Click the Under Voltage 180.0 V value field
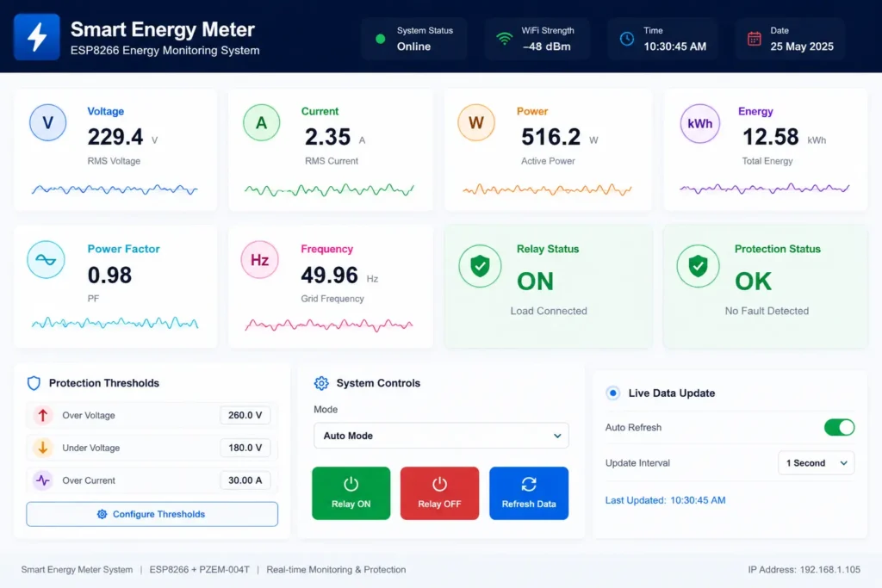The image size is (882, 588). coord(245,448)
